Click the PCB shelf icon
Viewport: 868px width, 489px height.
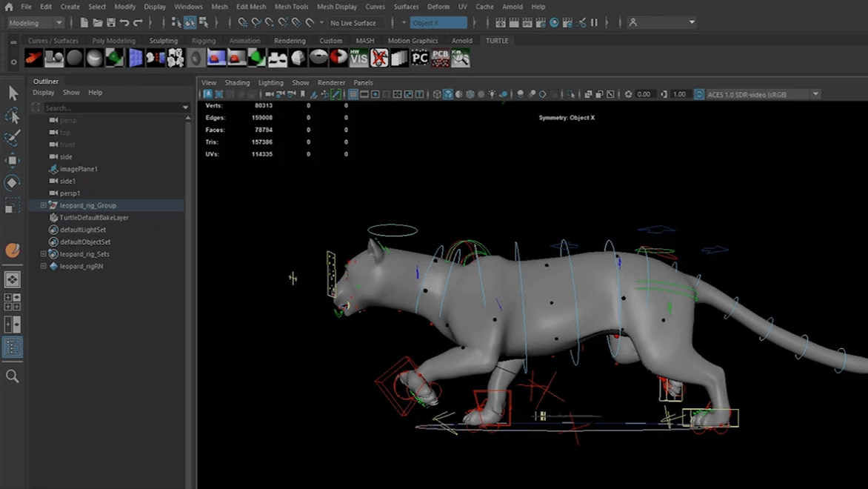point(440,57)
